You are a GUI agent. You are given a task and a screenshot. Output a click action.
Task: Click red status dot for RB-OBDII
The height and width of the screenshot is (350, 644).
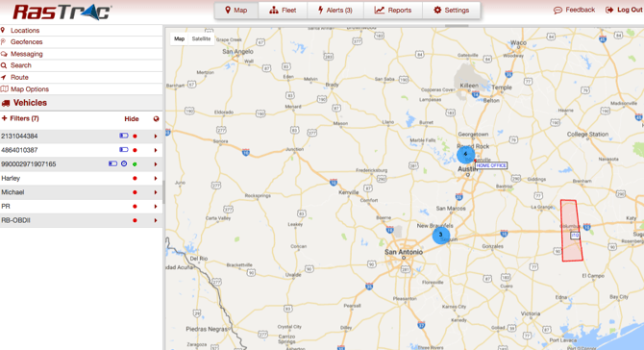135,220
